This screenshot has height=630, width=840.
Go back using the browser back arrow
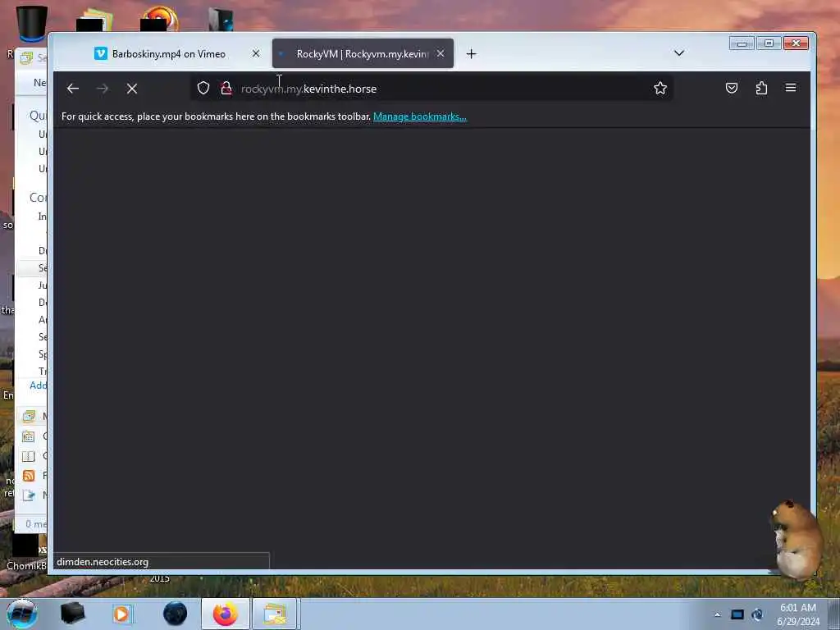tap(73, 89)
